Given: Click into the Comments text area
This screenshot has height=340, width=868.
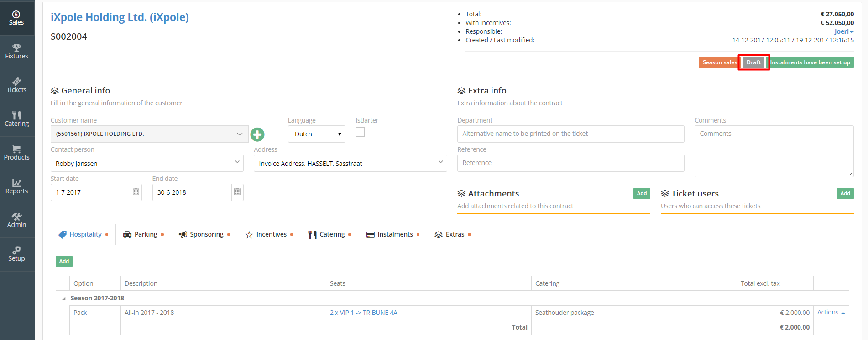Looking at the screenshot, I should click(x=774, y=151).
